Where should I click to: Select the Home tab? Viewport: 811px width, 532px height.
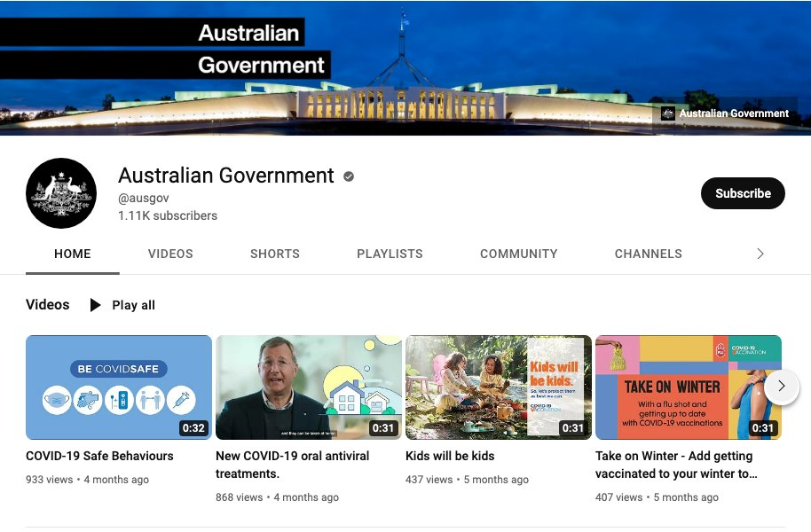click(73, 254)
